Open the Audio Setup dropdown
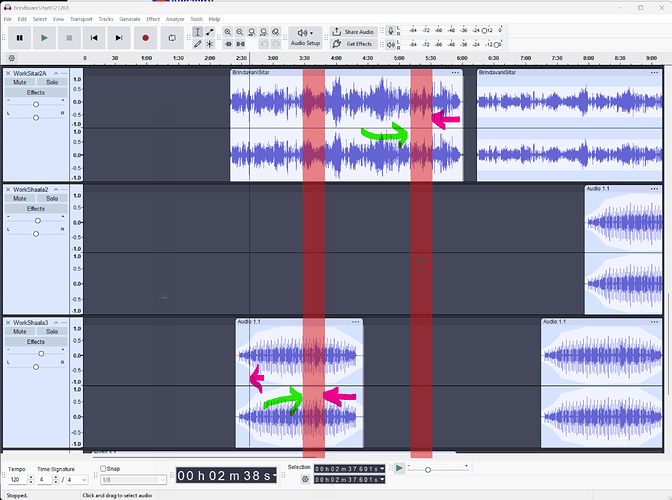672x500 pixels. point(305,38)
